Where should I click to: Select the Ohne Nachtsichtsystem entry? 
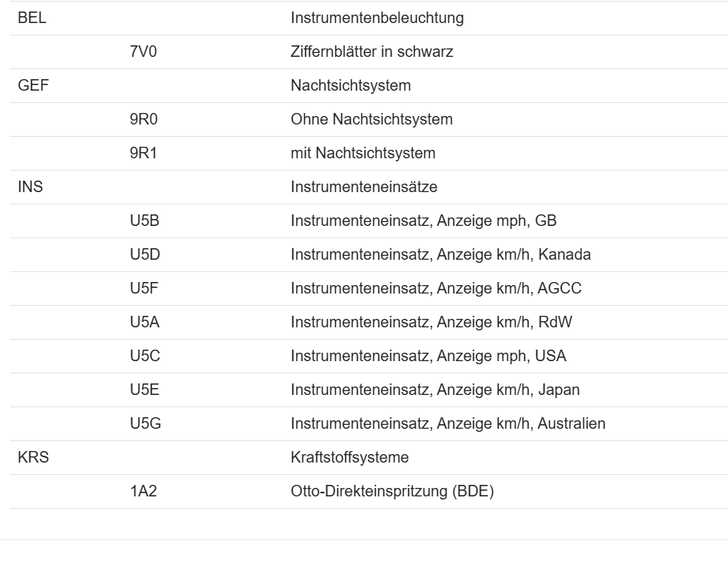pyautogui.click(x=371, y=120)
